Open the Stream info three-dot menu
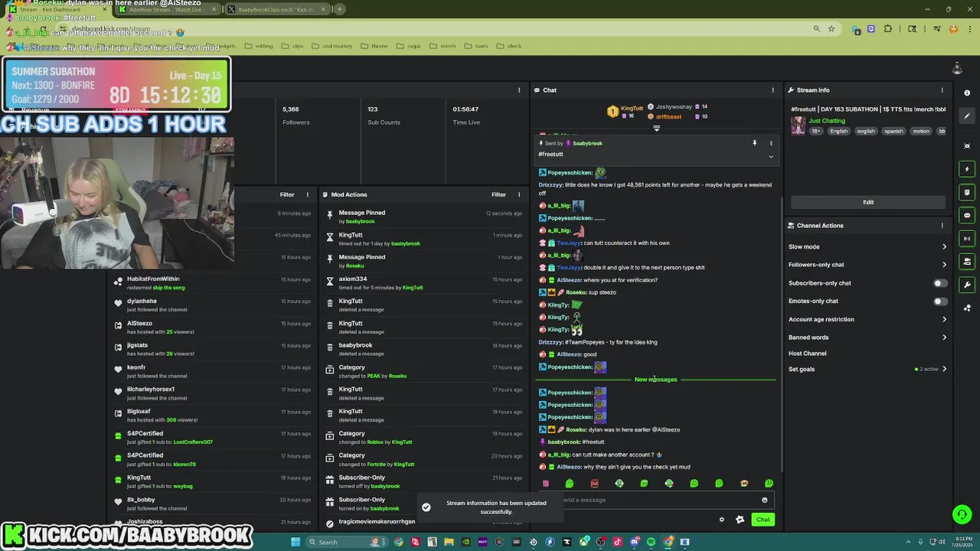This screenshot has width=980, height=551. click(x=942, y=90)
